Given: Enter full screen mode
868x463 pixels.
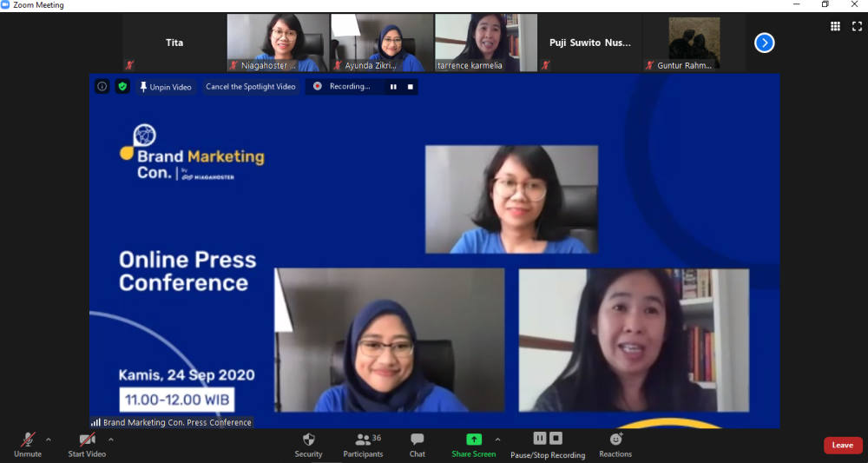Looking at the screenshot, I should click(857, 26).
